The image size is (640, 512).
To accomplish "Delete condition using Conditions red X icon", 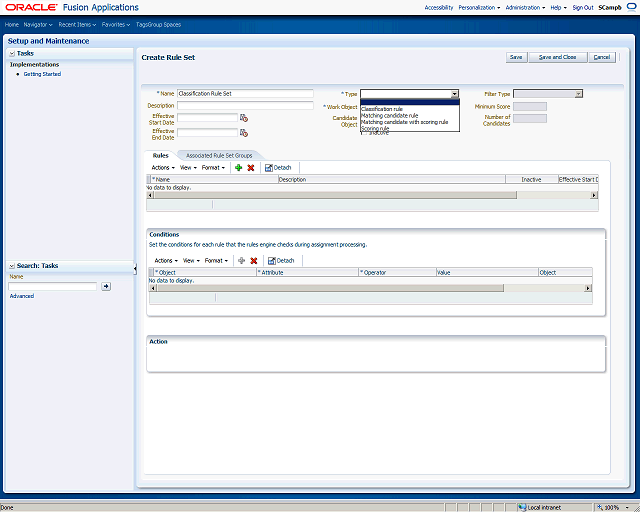I will tap(253, 260).
